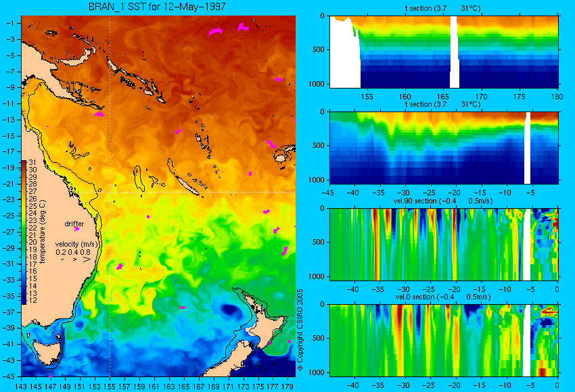Click the "180" tick on the longitude section axis

557,97
